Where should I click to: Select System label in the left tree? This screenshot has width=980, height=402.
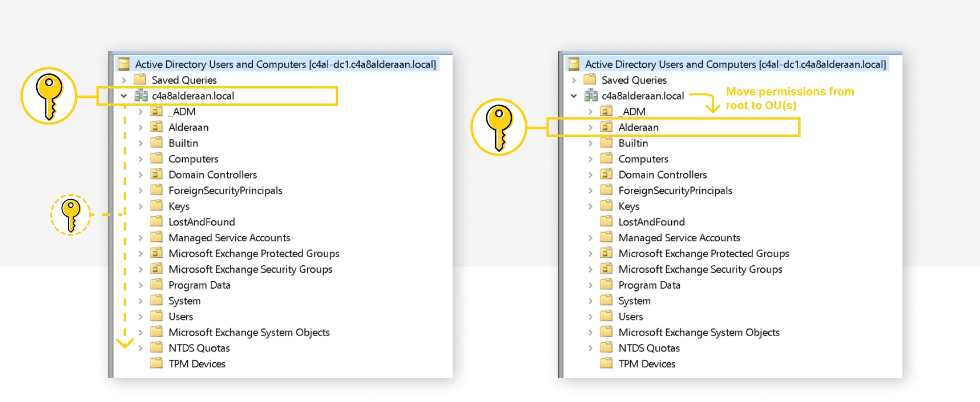coord(185,301)
